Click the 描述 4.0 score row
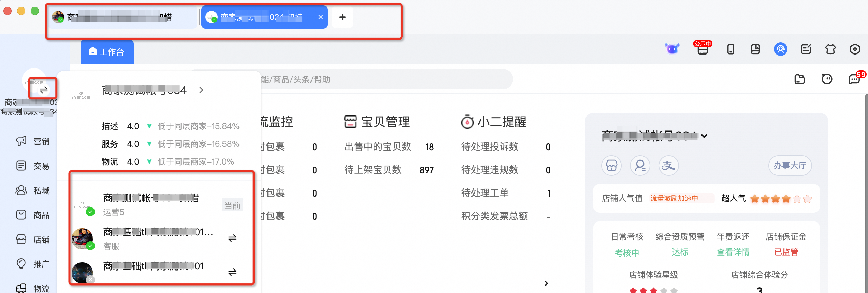The image size is (868, 293). tap(171, 126)
